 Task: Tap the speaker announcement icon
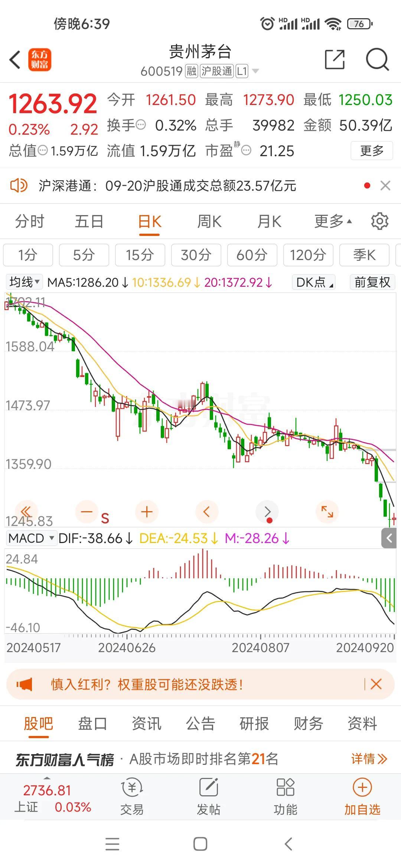[19, 185]
